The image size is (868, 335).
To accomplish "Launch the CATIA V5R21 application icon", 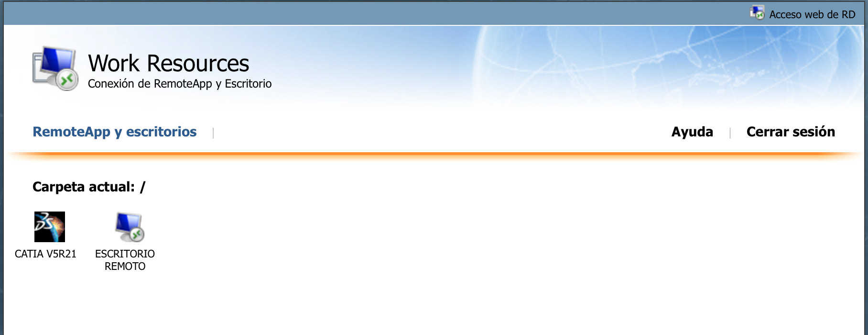I will [50, 227].
